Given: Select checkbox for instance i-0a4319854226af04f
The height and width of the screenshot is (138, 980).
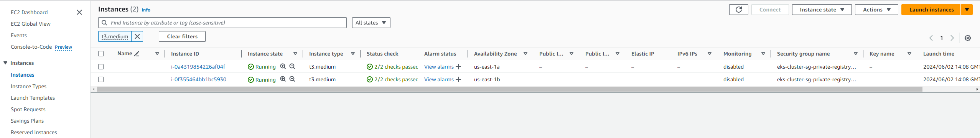Looking at the screenshot, I should pos(101,67).
